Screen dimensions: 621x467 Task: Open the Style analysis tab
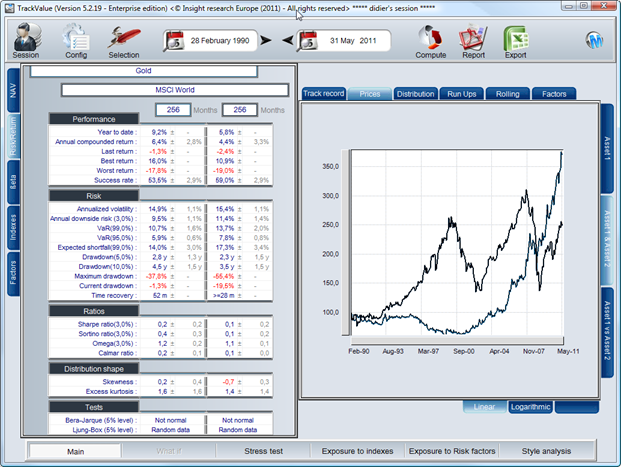[x=546, y=451]
